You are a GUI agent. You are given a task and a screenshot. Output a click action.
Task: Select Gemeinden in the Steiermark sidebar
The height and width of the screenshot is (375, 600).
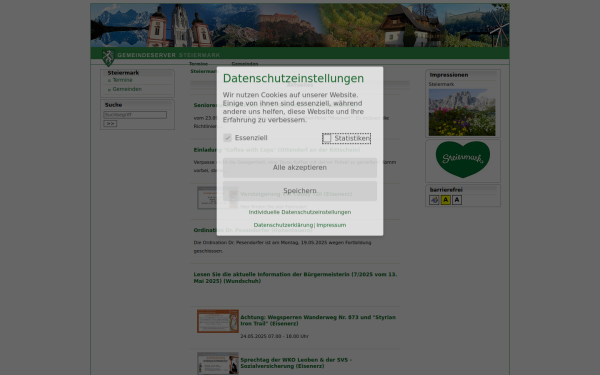point(127,89)
